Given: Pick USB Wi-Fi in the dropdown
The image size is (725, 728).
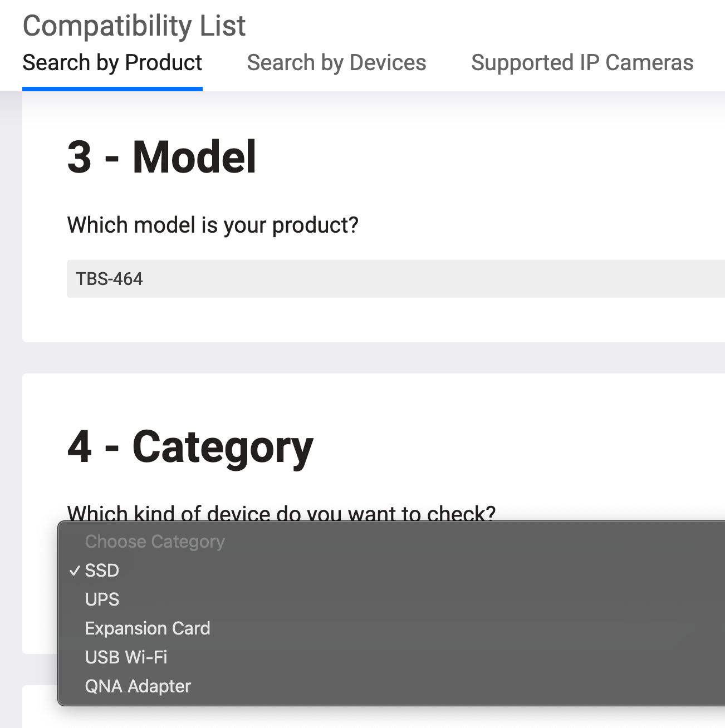Looking at the screenshot, I should pyautogui.click(x=126, y=657).
